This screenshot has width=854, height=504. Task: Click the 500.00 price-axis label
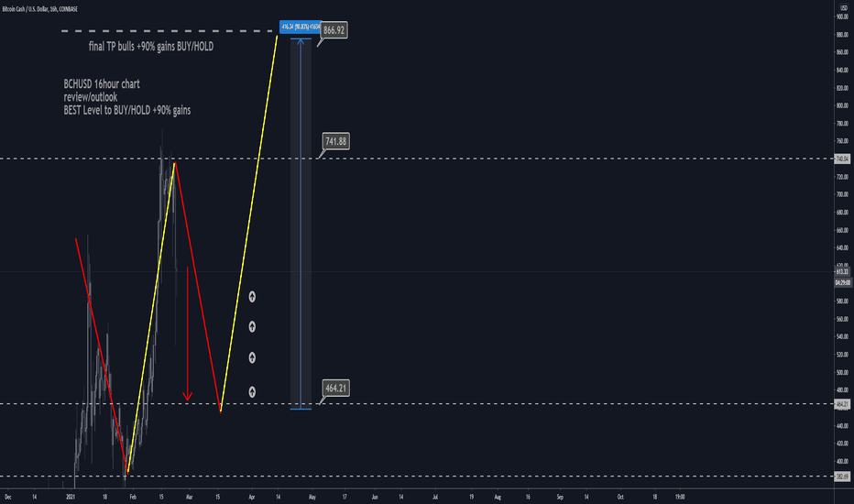coord(842,373)
